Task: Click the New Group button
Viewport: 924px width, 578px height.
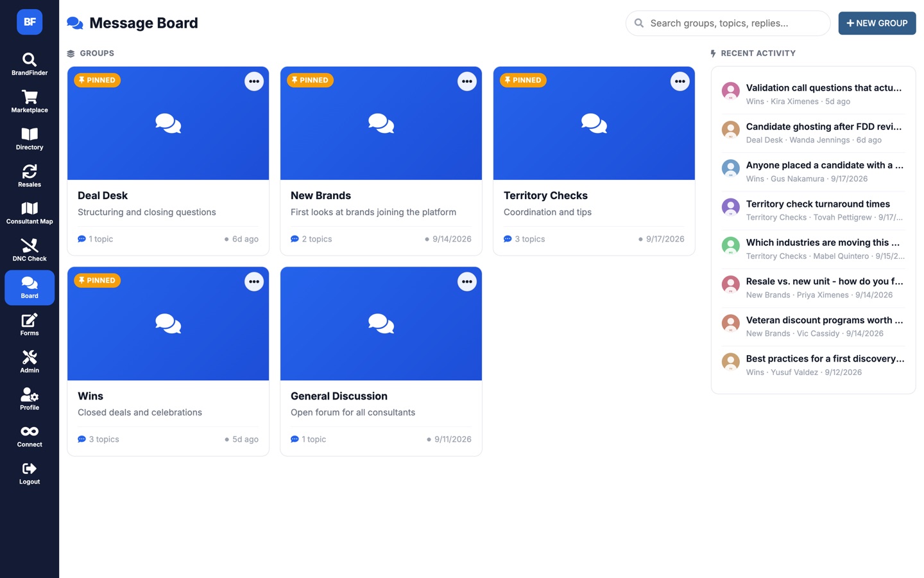Action: (x=877, y=23)
